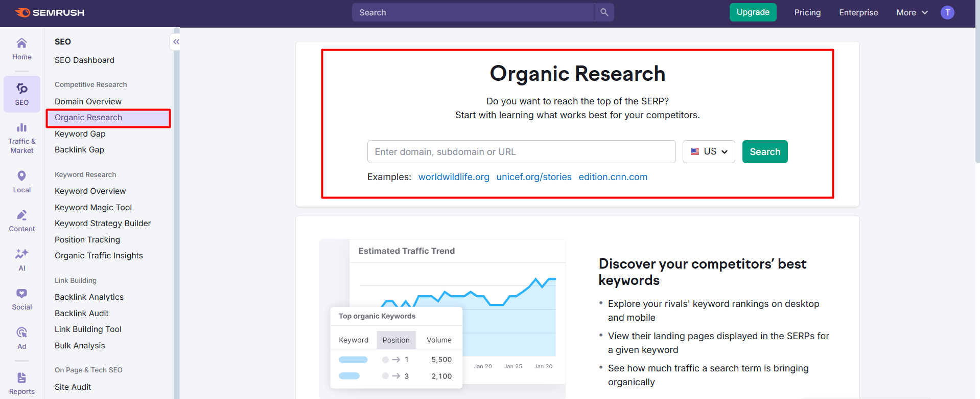980x399 pixels.
Task: Open Domain Overview
Action: pos(88,102)
